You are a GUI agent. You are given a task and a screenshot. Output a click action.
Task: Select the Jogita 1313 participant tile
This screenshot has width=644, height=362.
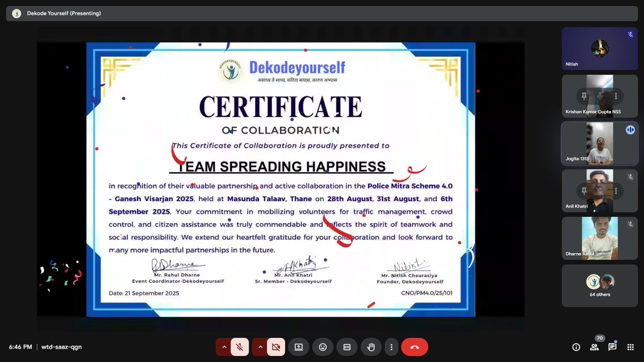[599, 143]
